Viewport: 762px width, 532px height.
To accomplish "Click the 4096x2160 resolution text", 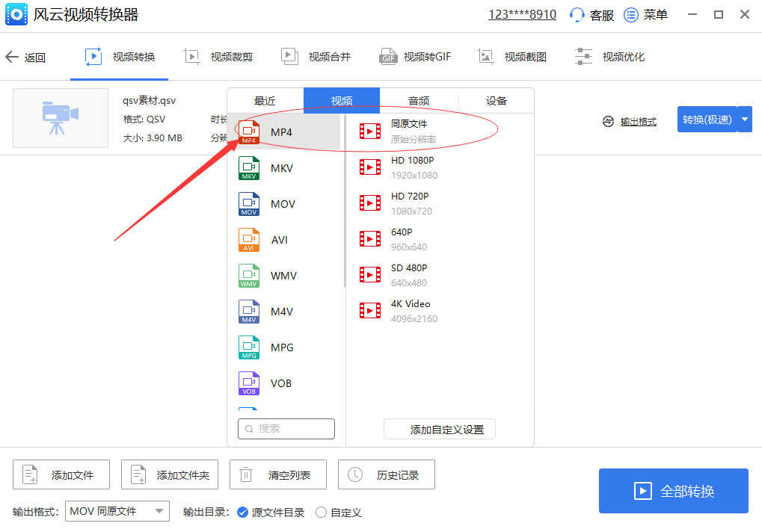I will [414, 319].
